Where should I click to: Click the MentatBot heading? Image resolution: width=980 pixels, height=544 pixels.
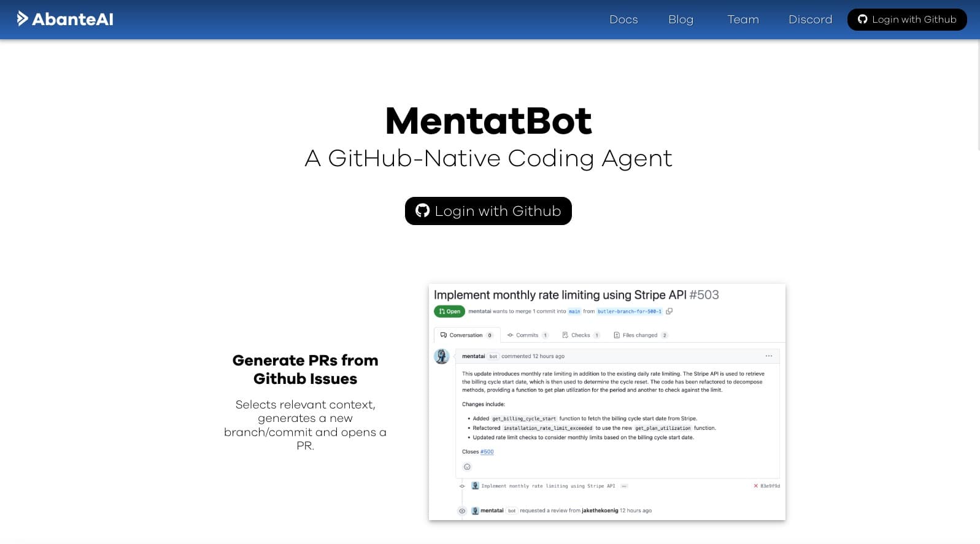[488, 121]
